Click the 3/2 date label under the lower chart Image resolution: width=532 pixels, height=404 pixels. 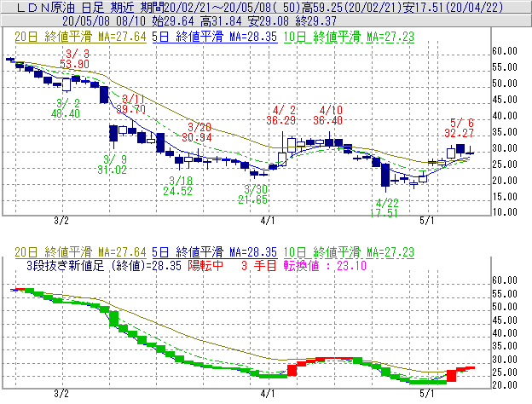(61, 394)
